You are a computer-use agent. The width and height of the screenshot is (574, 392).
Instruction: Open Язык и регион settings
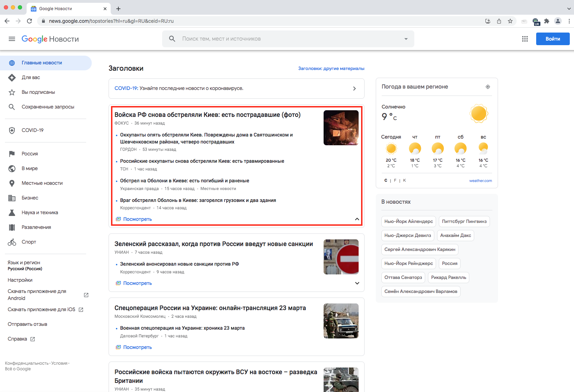click(25, 266)
